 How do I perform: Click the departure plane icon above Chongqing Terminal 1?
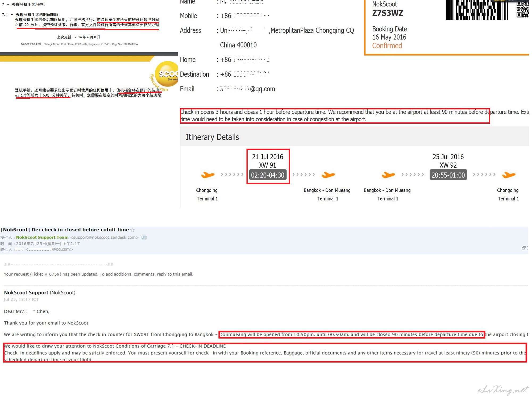click(207, 175)
